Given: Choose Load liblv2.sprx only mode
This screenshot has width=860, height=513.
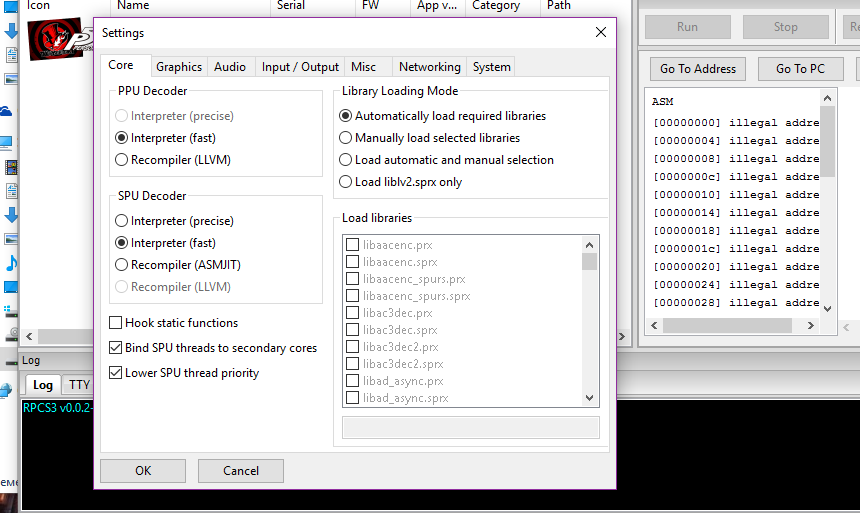Looking at the screenshot, I should [x=346, y=182].
